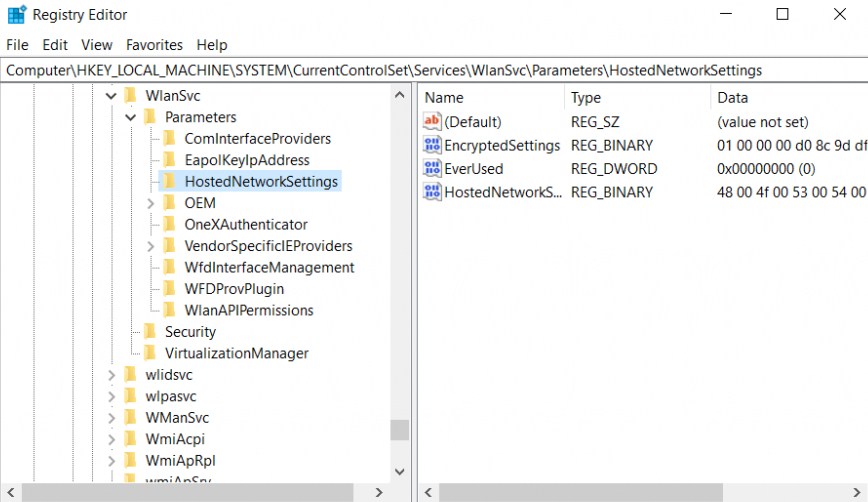868x502 pixels.
Task: Click the 0x00000000 (0) data cell
Action: click(x=766, y=169)
